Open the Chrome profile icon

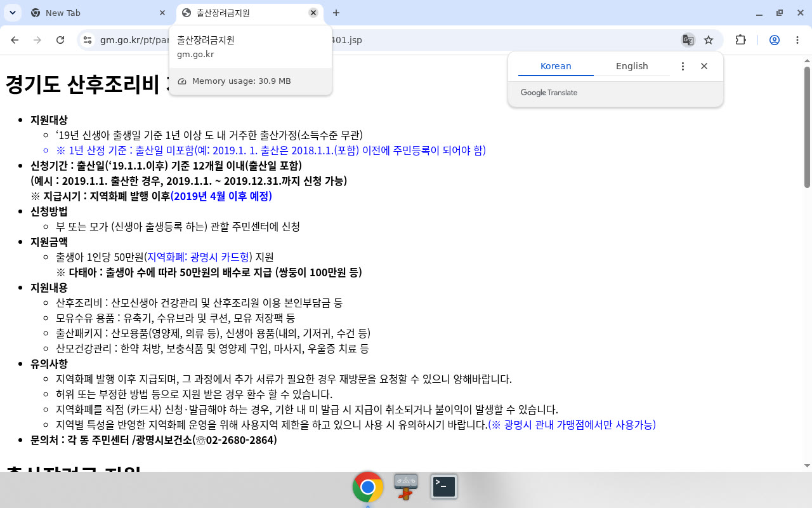pos(775,40)
